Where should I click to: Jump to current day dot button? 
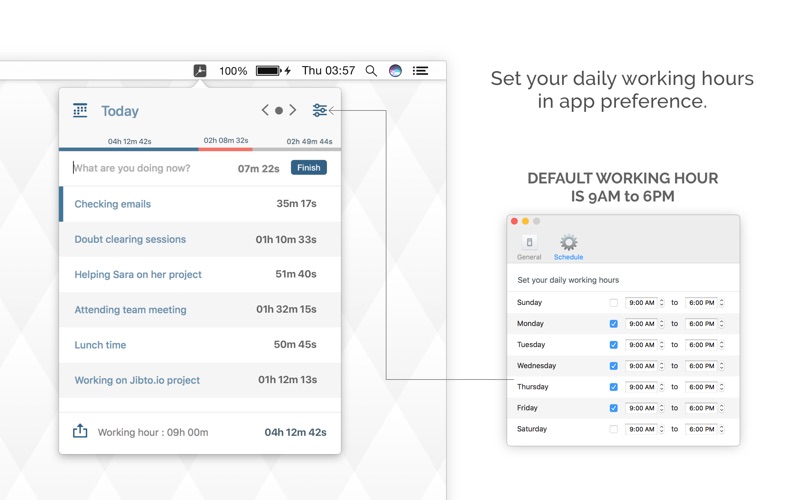[279, 110]
